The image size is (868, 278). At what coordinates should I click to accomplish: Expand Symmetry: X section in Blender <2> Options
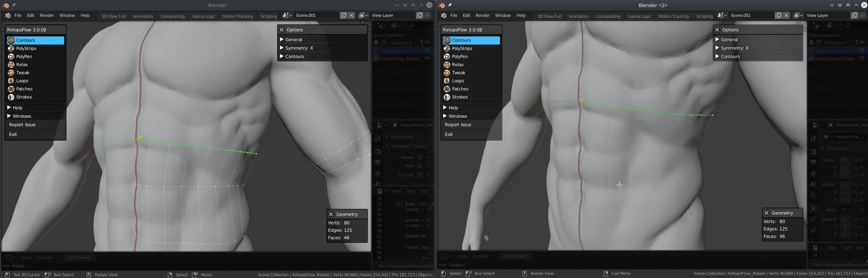click(758, 48)
